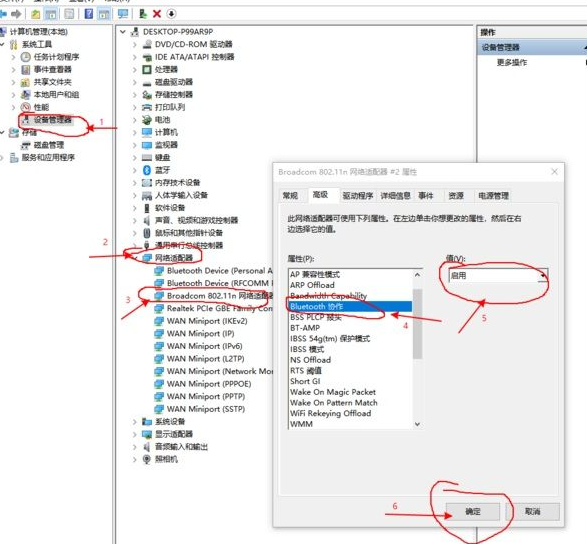Click the 取消 button

[532, 511]
